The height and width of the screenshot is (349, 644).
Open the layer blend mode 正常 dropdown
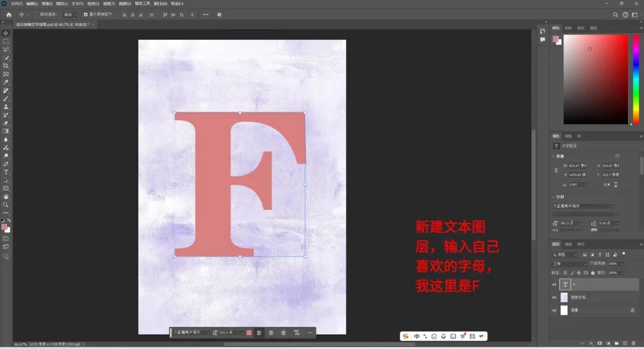point(569,264)
